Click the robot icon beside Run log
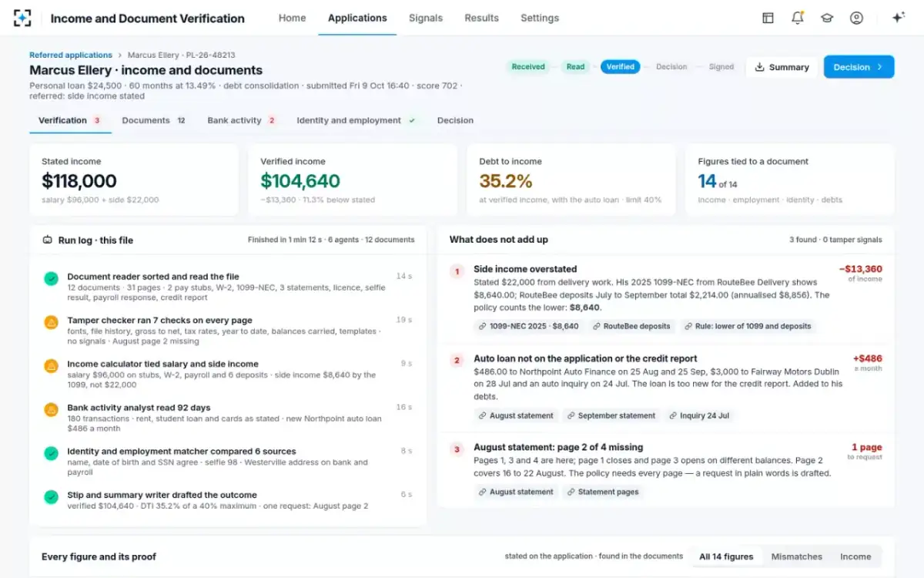This screenshot has width=924, height=578. point(47,240)
